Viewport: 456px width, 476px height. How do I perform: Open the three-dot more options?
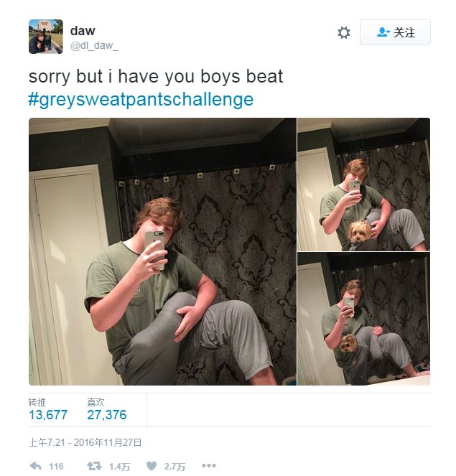[209, 466]
